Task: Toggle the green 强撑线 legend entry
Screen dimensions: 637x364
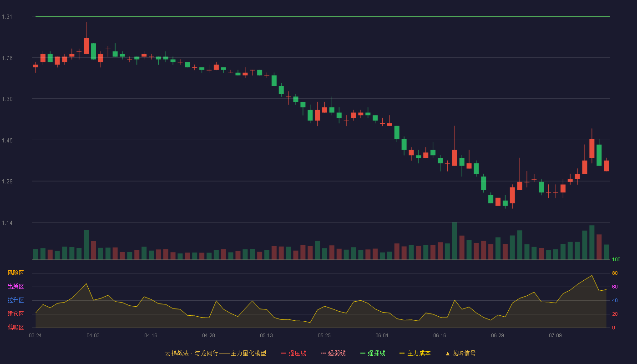Action: [373, 353]
